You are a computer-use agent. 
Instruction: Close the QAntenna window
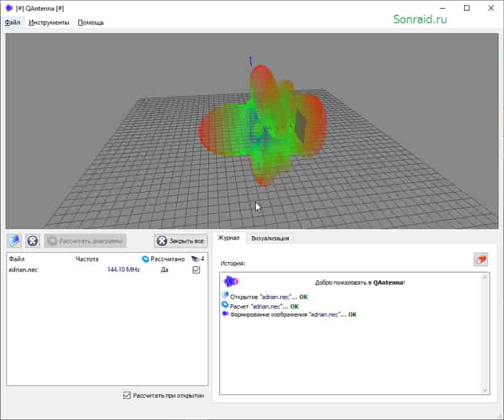tap(491, 8)
